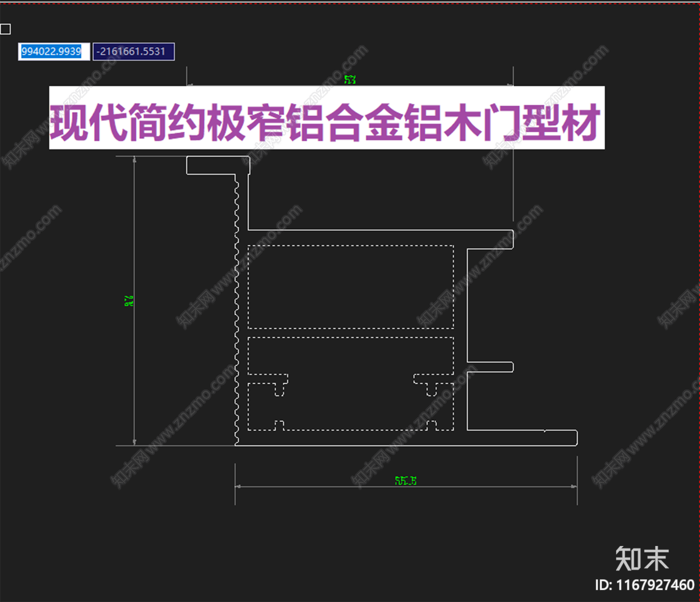Select the green vertical dimension text on the left

129,301
